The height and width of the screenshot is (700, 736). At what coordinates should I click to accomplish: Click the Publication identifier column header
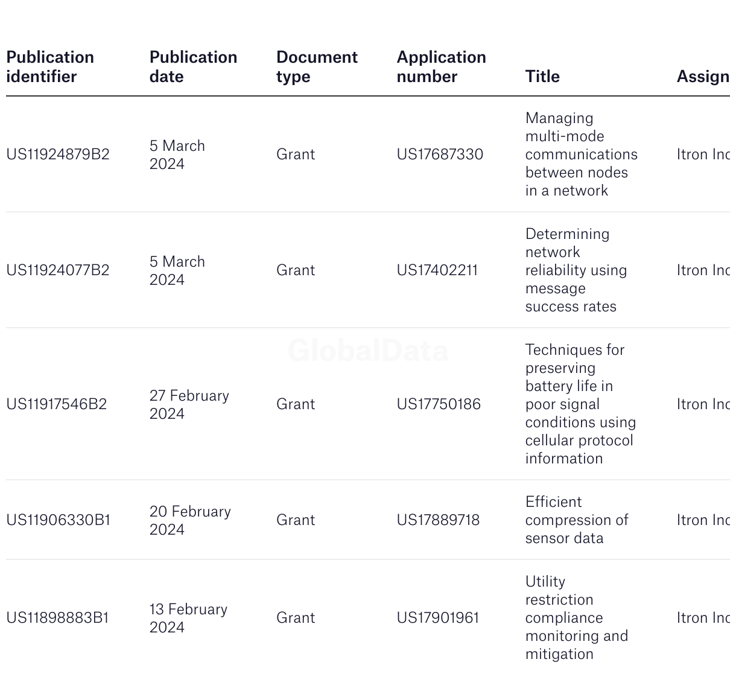pos(50,67)
